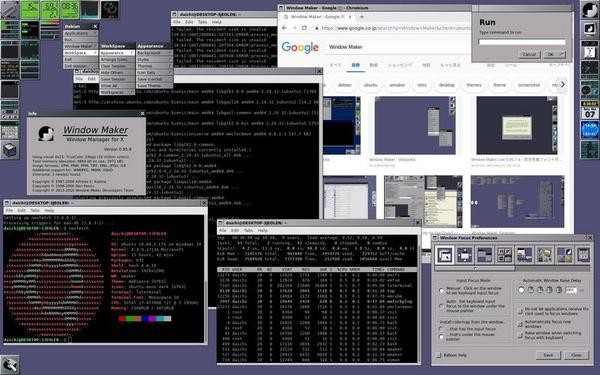The image size is (600, 375).
Task: Expand the Icon Sets submenu
Action: point(155,72)
